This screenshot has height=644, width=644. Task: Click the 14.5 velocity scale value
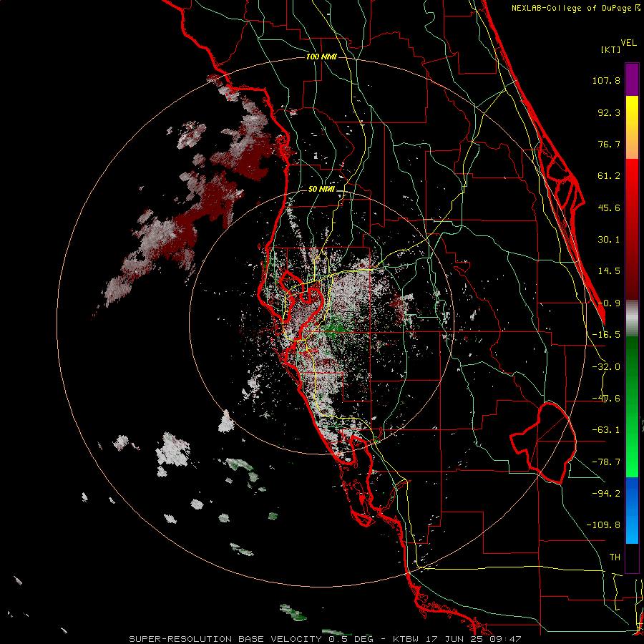(609, 271)
